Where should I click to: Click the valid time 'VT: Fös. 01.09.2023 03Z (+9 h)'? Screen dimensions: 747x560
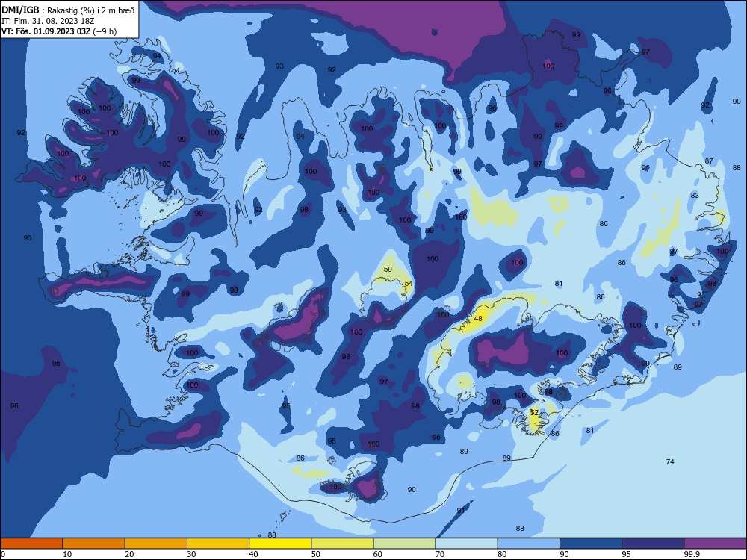(x=58, y=31)
